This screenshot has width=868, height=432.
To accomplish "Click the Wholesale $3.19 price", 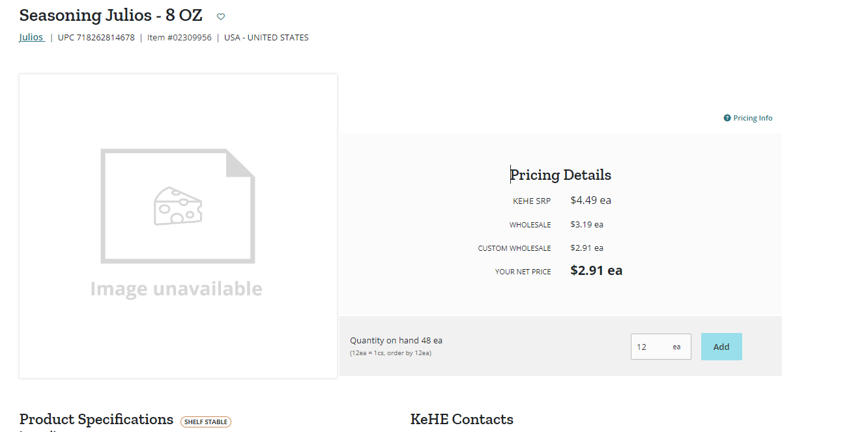I will [586, 224].
